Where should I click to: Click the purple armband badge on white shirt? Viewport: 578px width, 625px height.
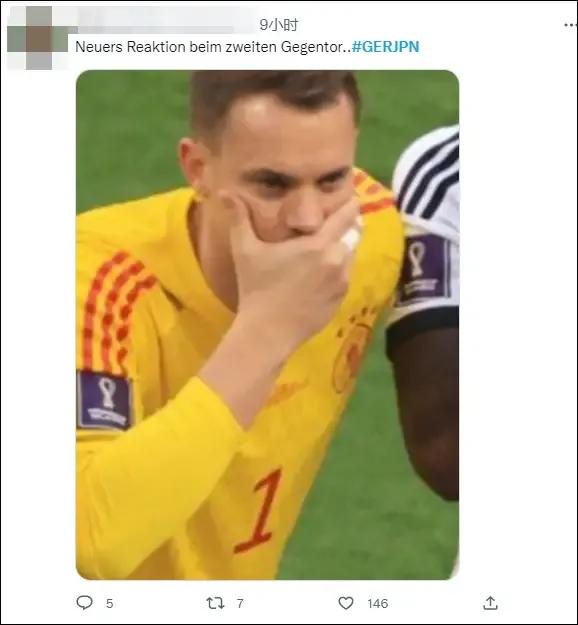[426, 267]
